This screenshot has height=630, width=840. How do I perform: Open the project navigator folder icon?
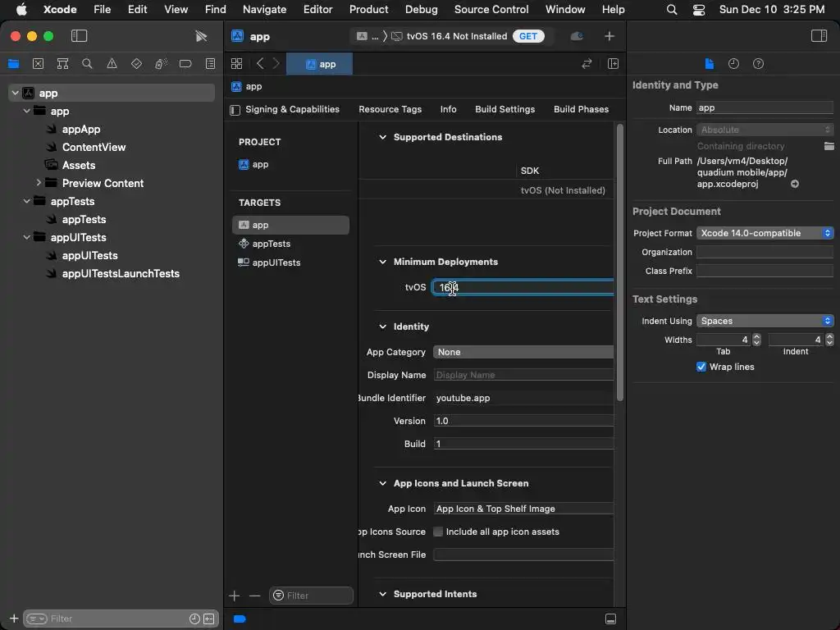click(x=13, y=64)
